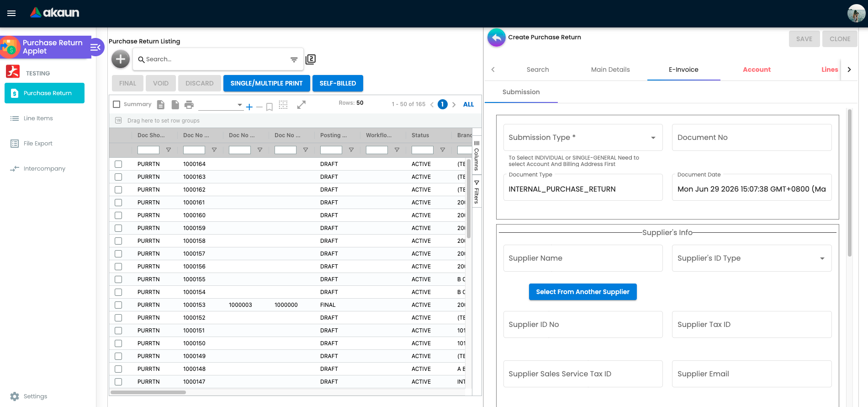
Task: Click the form panel vertical scrollbar
Action: [850, 183]
